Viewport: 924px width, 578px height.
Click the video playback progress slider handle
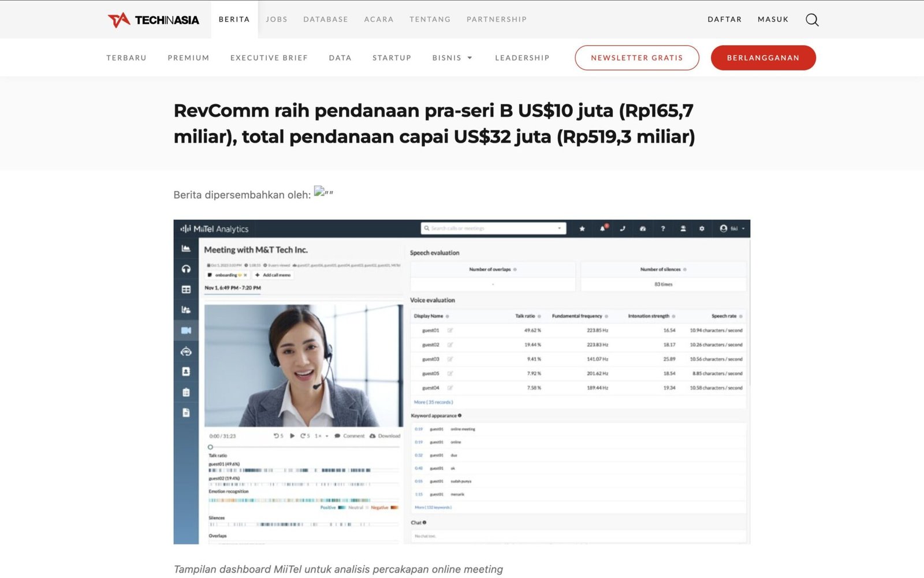(x=210, y=447)
